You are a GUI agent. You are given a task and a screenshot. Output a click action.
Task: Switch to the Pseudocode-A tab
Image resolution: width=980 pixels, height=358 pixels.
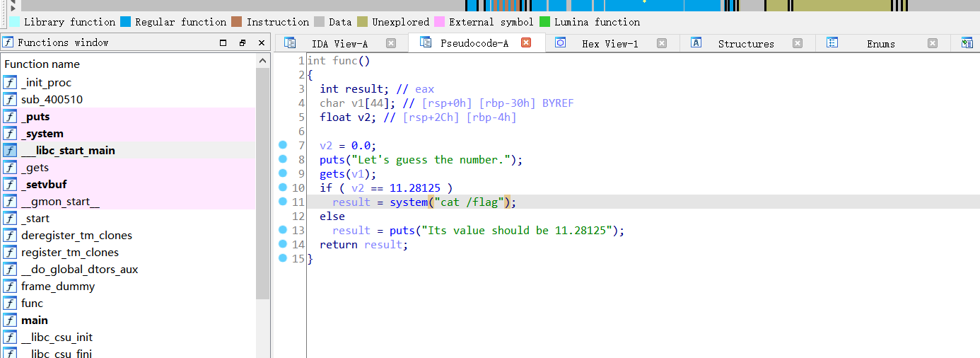point(477,43)
